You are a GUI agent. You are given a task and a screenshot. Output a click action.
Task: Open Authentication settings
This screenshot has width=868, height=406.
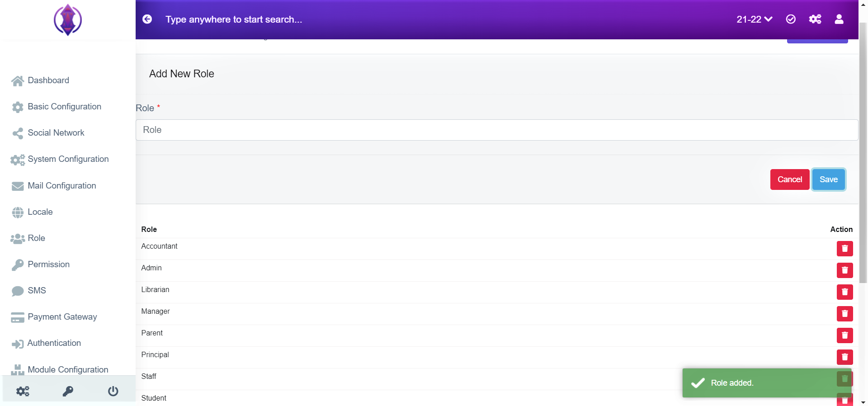54,343
